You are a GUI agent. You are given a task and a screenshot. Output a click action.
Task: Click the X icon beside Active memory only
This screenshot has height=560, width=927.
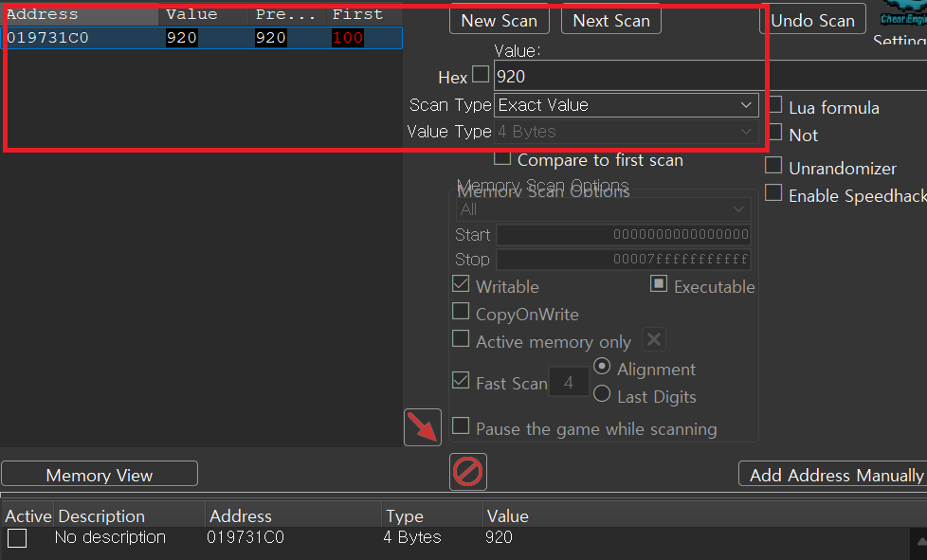click(653, 340)
